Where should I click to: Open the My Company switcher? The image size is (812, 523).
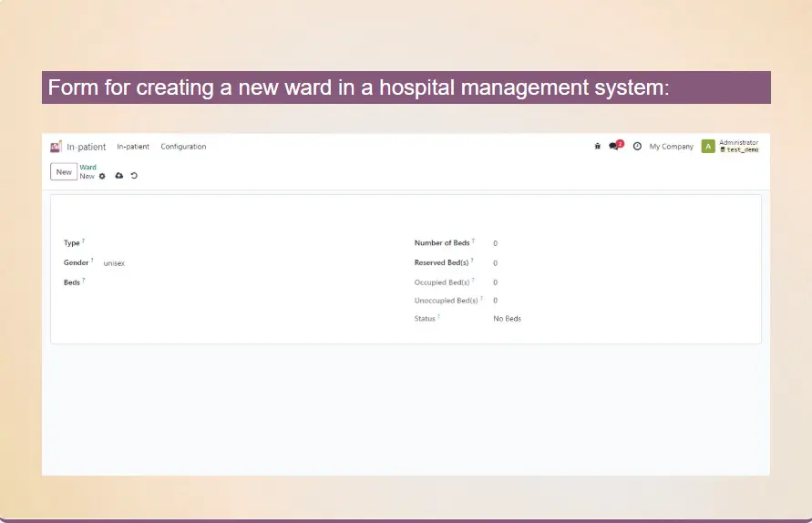click(x=671, y=147)
